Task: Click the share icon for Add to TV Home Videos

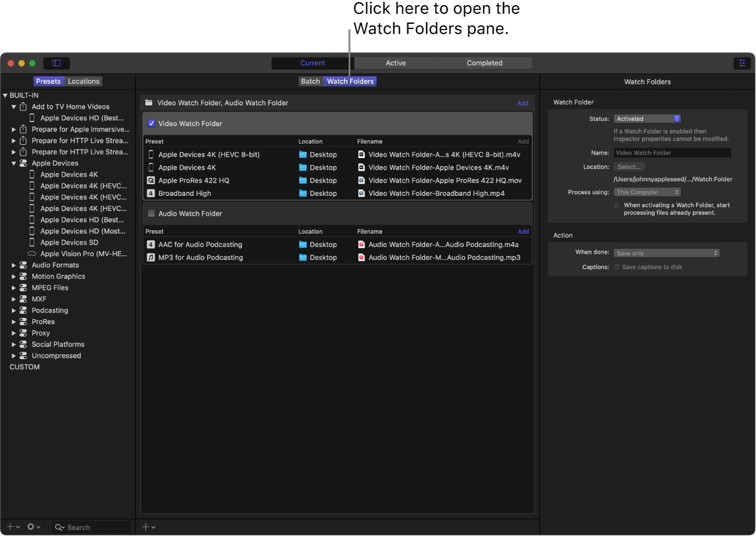Action: pyautogui.click(x=23, y=106)
